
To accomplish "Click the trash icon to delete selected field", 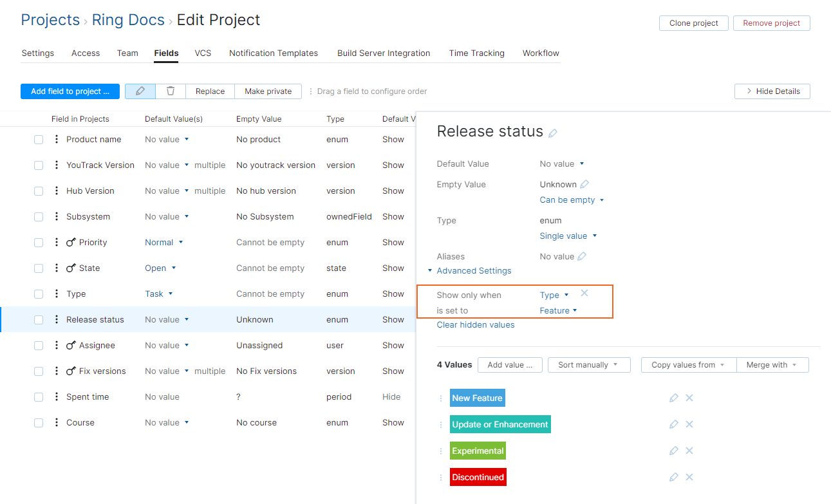I will click(170, 91).
